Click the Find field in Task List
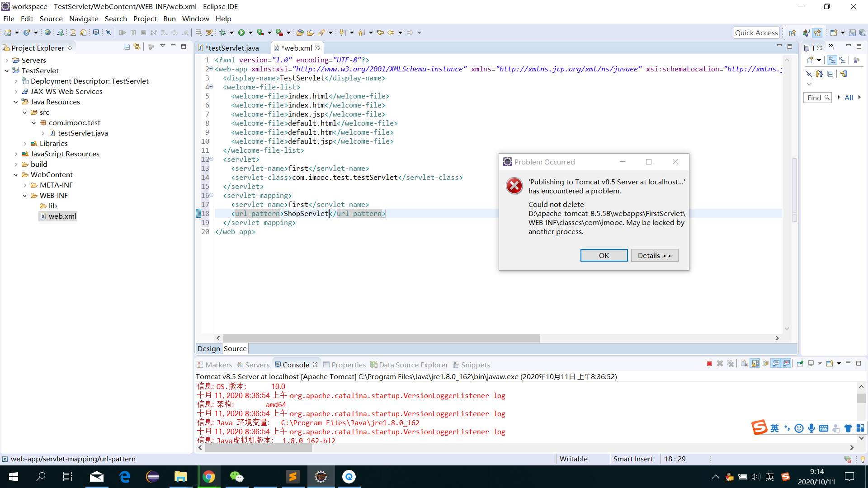 817,98
